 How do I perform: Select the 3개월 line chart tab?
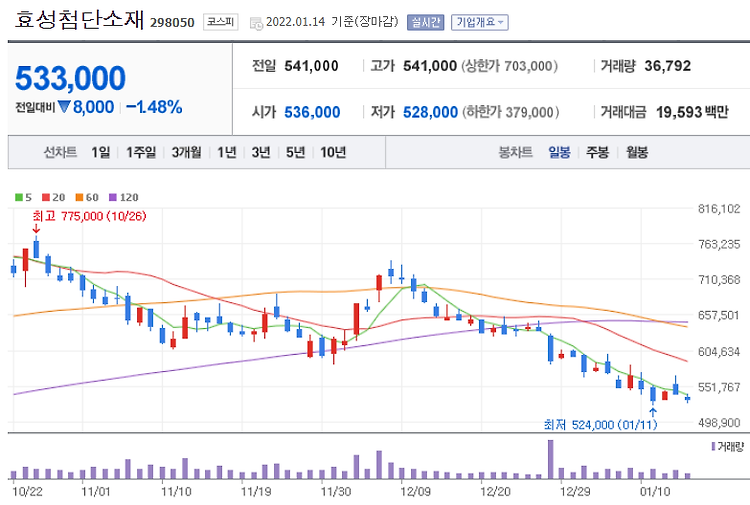pyautogui.click(x=187, y=152)
